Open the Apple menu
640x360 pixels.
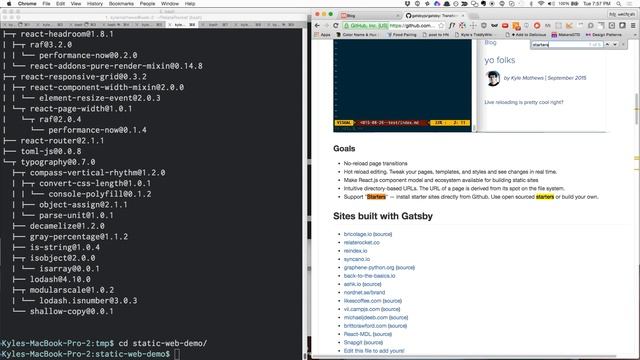click(9, 4)
